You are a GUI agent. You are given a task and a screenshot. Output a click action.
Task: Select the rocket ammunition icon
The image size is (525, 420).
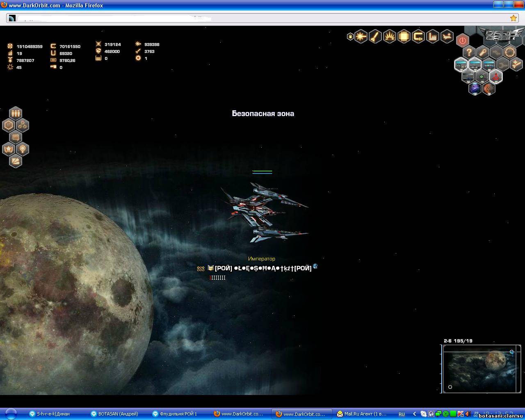tap(375, 37)
